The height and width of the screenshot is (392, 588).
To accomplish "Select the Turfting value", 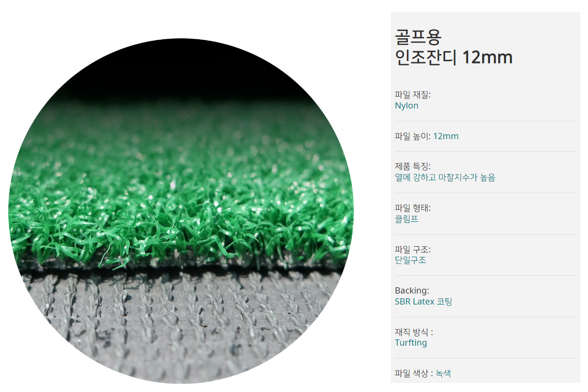I will (x=411, y=343).
